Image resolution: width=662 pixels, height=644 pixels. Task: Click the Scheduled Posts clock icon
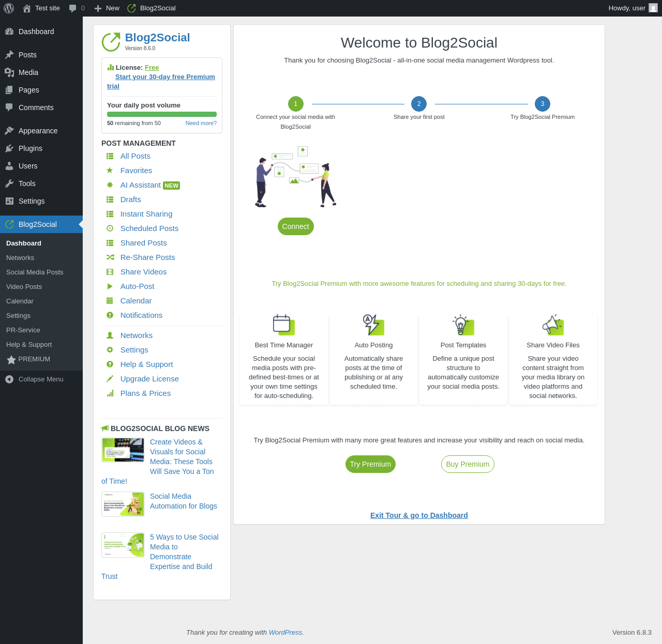(x=110, y=228)
